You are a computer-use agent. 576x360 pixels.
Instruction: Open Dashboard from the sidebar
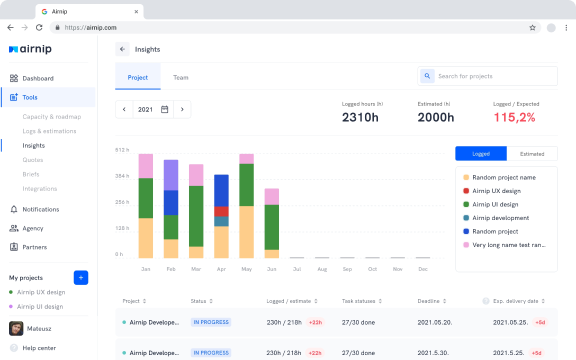(38, 78)
